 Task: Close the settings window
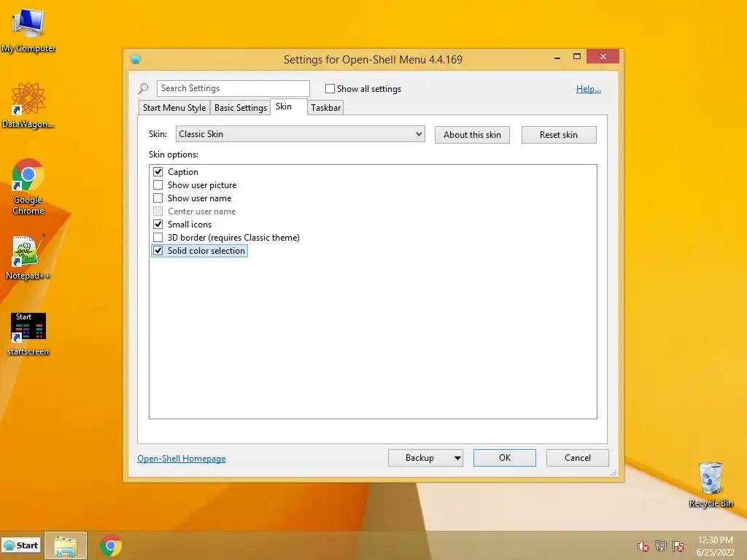[x=603, y=57]
